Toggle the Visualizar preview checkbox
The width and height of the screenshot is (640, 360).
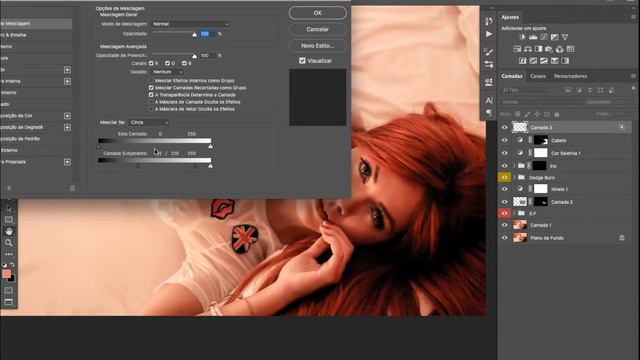pyautogui.click(x=302, y=60)
